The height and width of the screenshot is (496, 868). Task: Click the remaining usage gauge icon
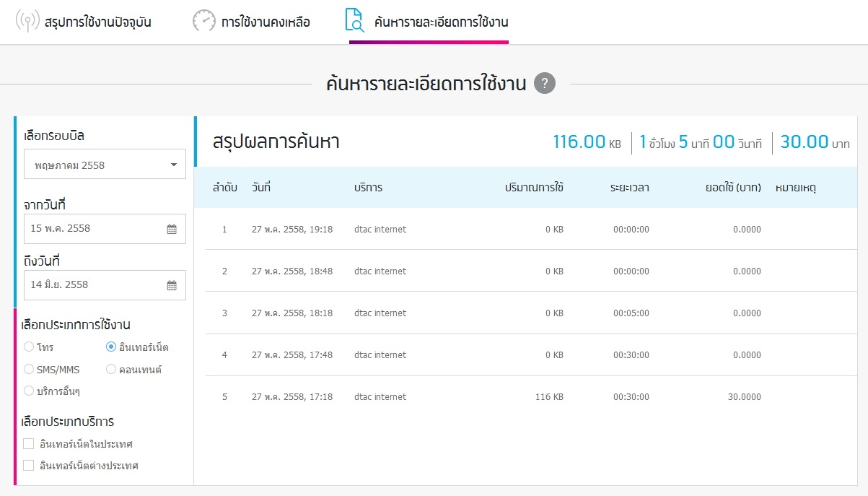(x=204, y=21)
